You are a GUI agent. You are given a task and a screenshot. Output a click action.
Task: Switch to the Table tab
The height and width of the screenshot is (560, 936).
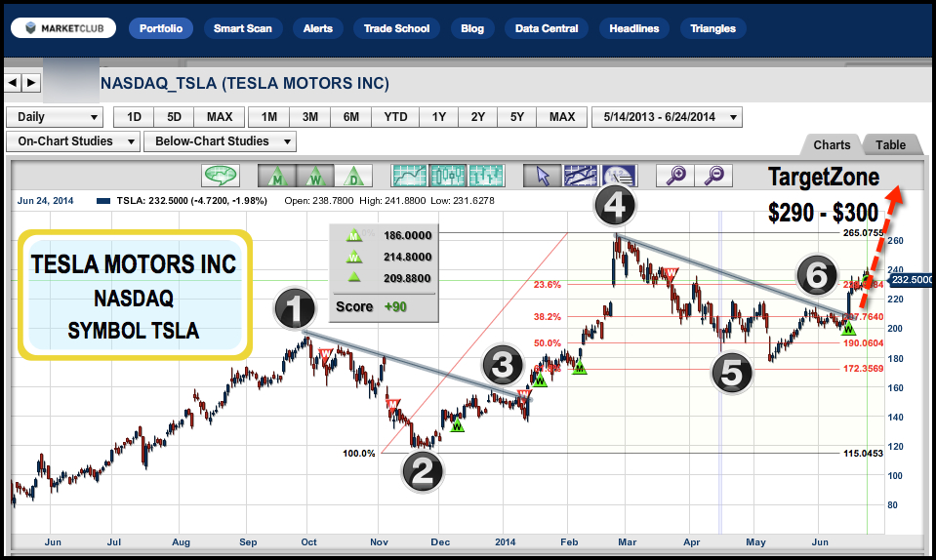(890, 145)
